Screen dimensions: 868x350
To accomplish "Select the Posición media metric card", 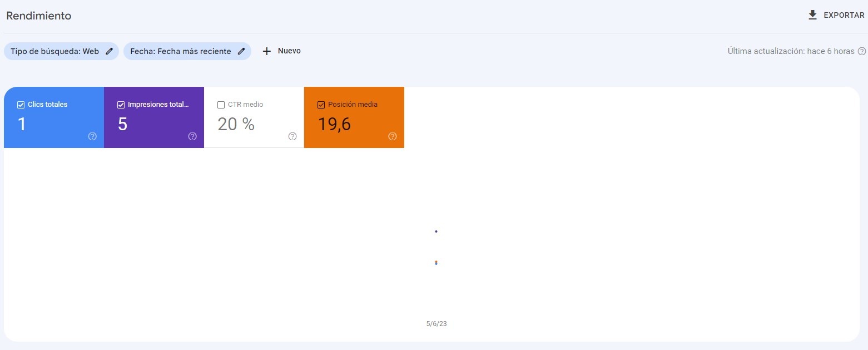I will 354,117.
